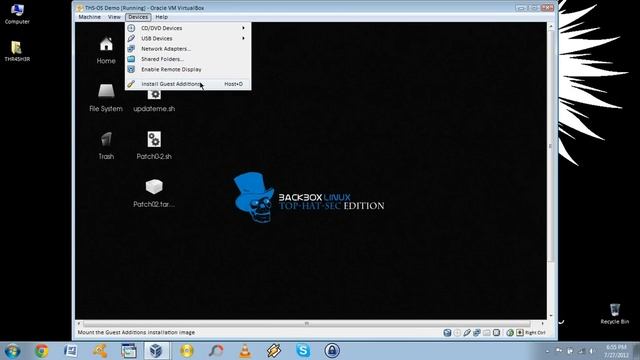Screen dimensions: 640x360
Task: Click the CD/DVD Devices disc icon
Action: [131, 28]
